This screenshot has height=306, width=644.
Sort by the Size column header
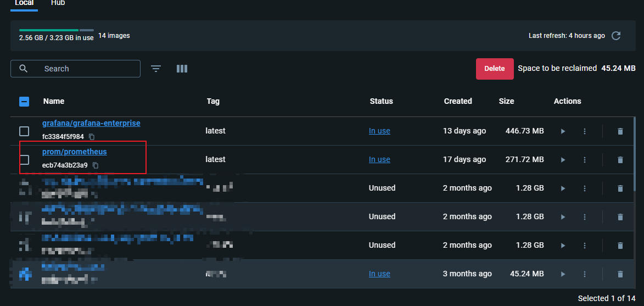506,101
